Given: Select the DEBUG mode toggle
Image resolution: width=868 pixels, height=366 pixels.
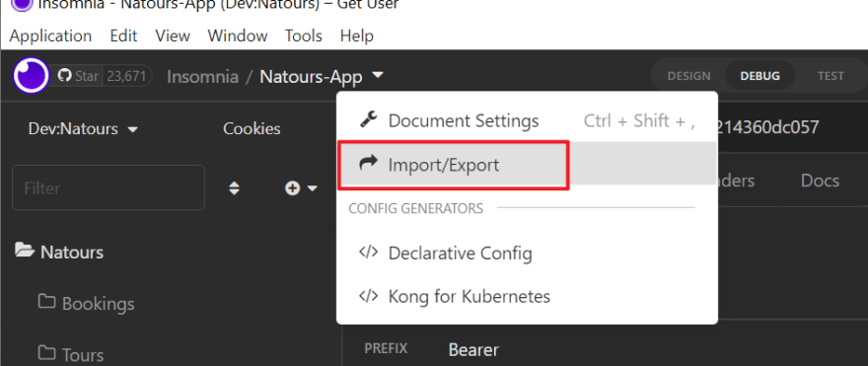Looking at the screenshot, I should (x=759, y=76).
